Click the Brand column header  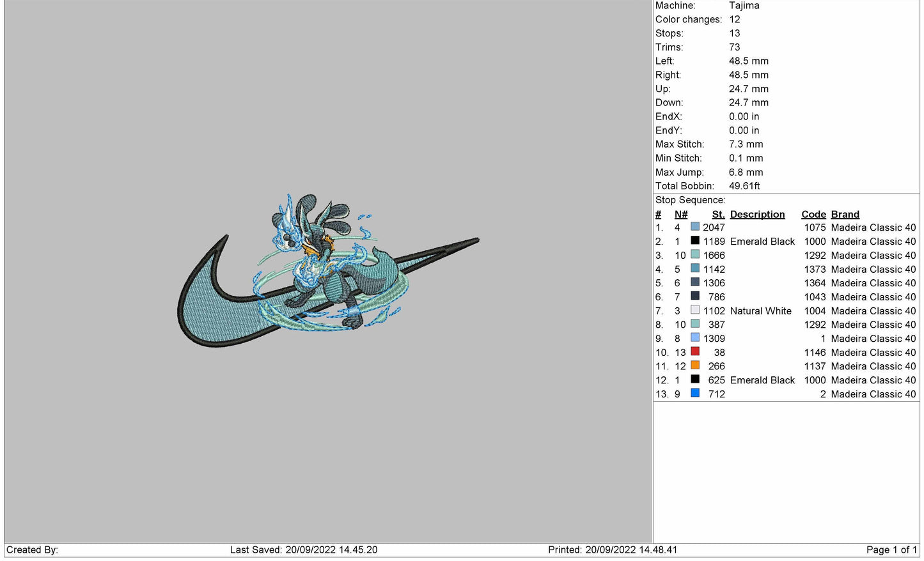(845, 215)
